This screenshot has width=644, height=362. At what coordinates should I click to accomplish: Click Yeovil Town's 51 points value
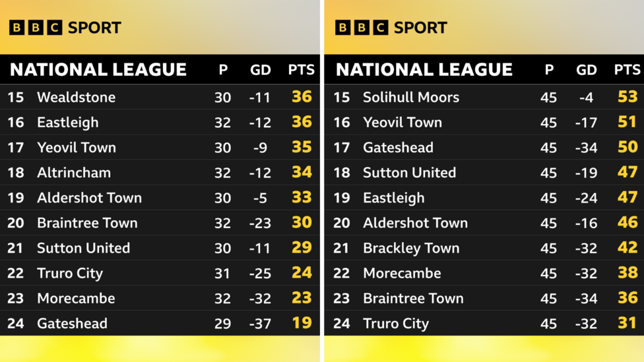point(627,122)
